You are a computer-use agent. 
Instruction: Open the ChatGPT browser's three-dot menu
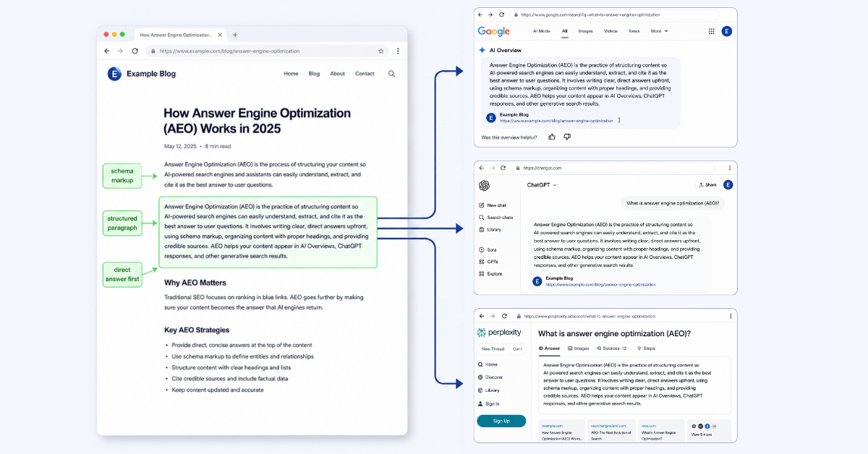click(728, 168)
